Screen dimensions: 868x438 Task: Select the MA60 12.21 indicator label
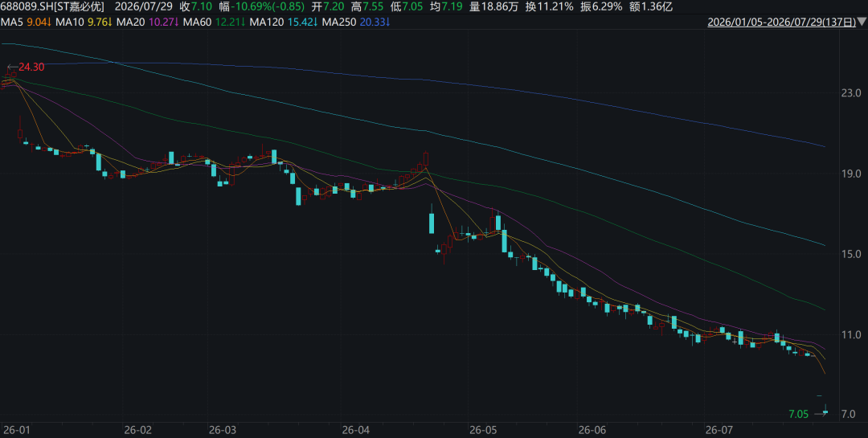215,23
